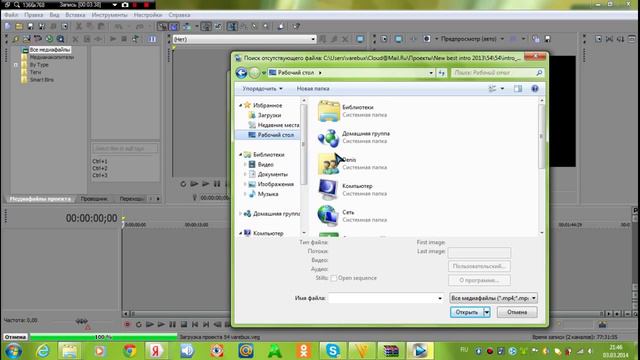Click the pause icon in the media panel toolbar
Screen dimensions: 640x360
[x=152, y=39]
